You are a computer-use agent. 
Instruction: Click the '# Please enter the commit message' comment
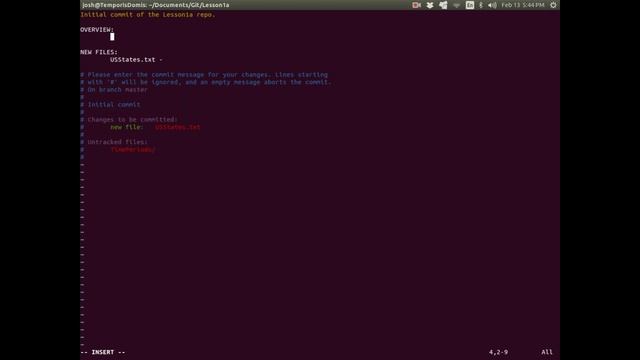pos(204,75)
